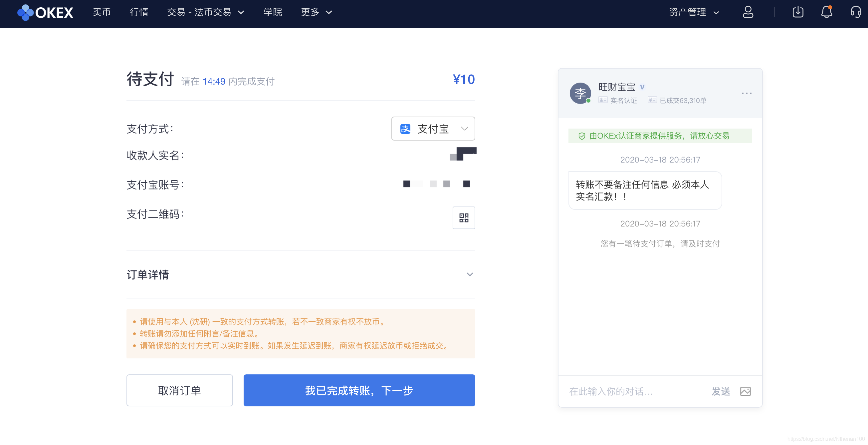Go to 买币 in navigation
This screenshot has width=868, height=445.
[x=102, y=12]
